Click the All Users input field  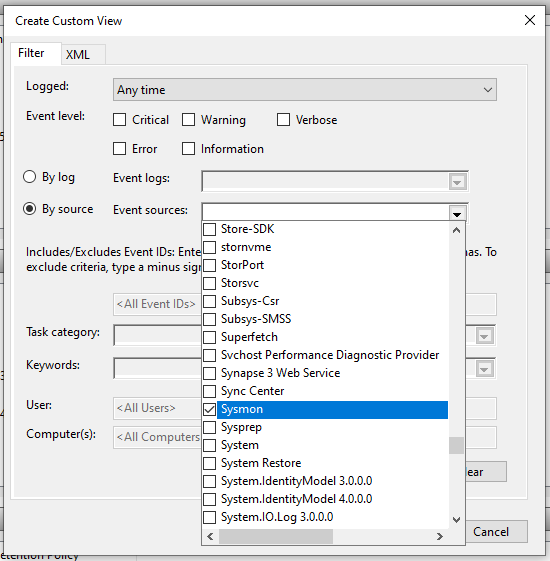pyautogui.click(x=157, y=408)
